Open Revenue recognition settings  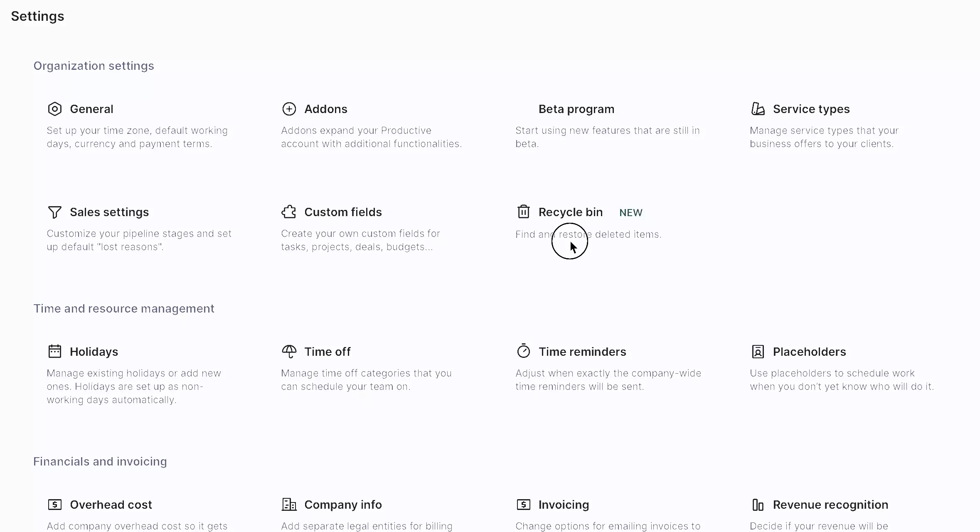click(830, 505)
